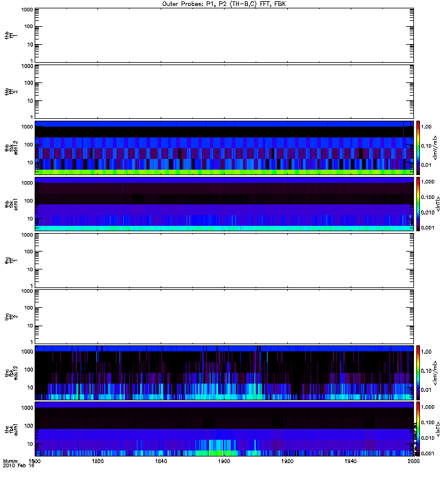Click the thc edc12 color bar
The image size is (448, 478).
pos(418,373)
